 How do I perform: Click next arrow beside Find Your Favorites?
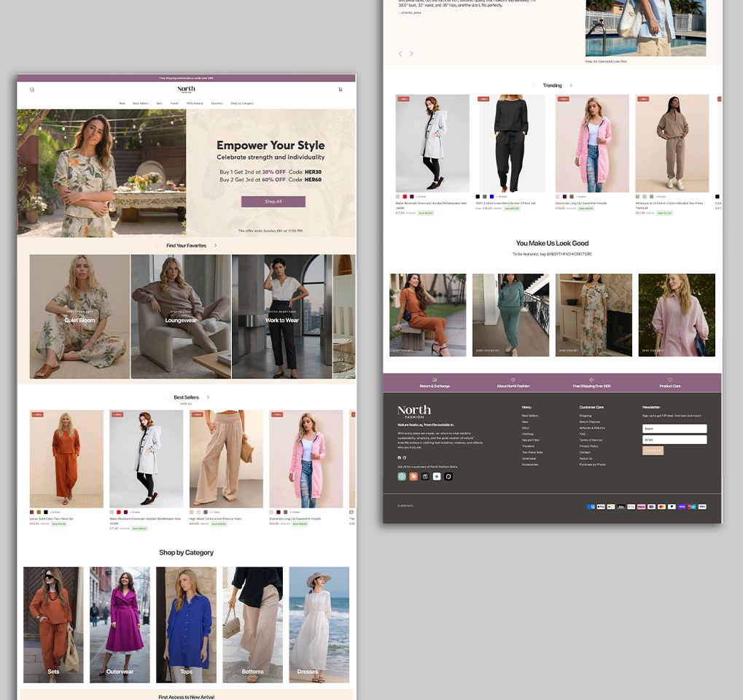click(215, 246)
